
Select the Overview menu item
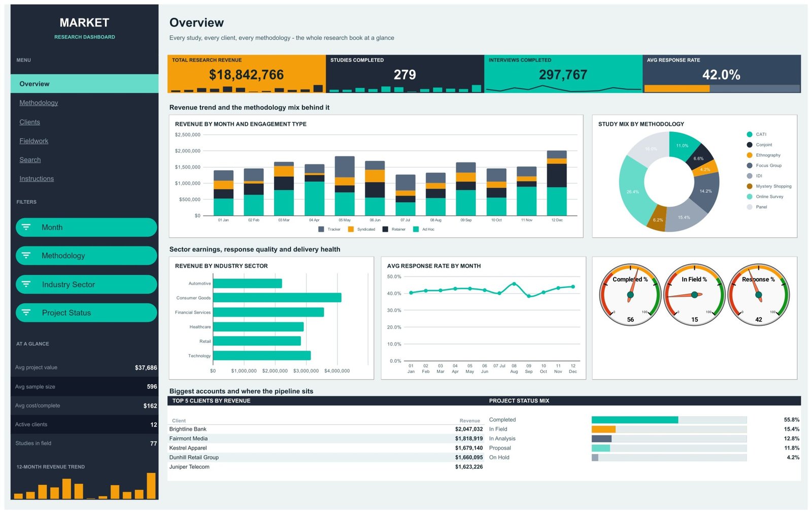coord(84,84)
